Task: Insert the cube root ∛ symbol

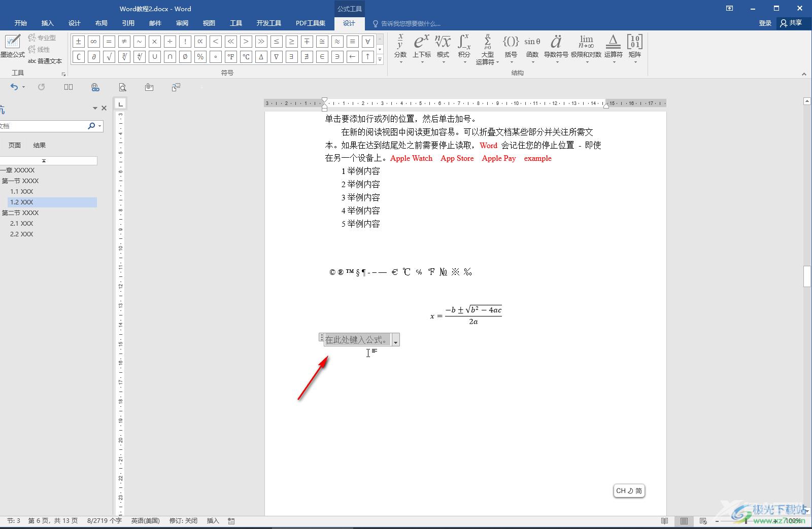Action: click(124, 57)
